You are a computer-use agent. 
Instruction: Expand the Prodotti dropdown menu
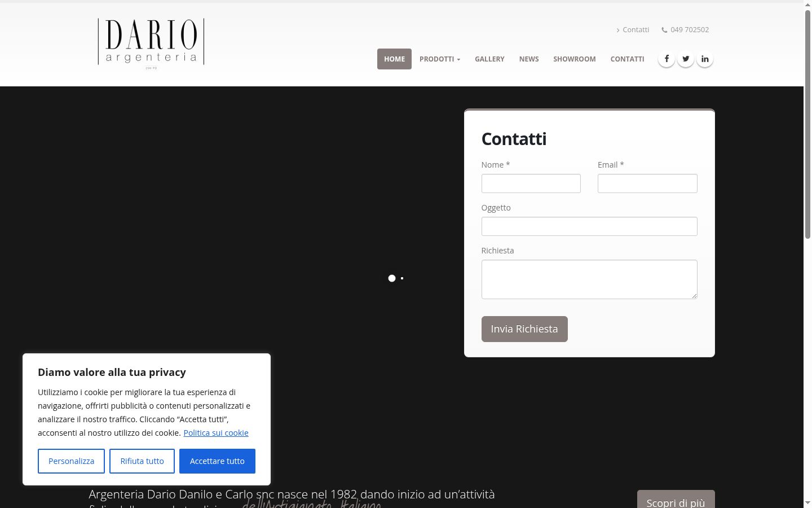[440, 59]
